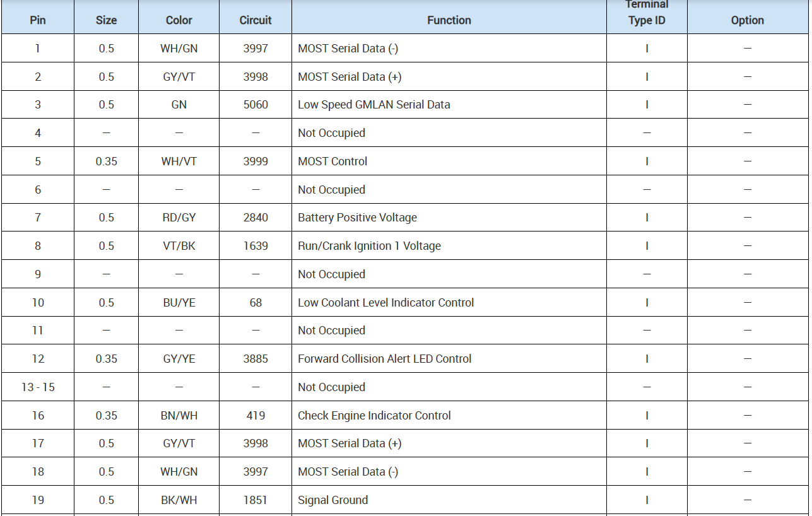Viewport: 812px width, 516px height.
Task: Select the Low Speed GMLAN Serial Data cell
Action: coord(374,105)
